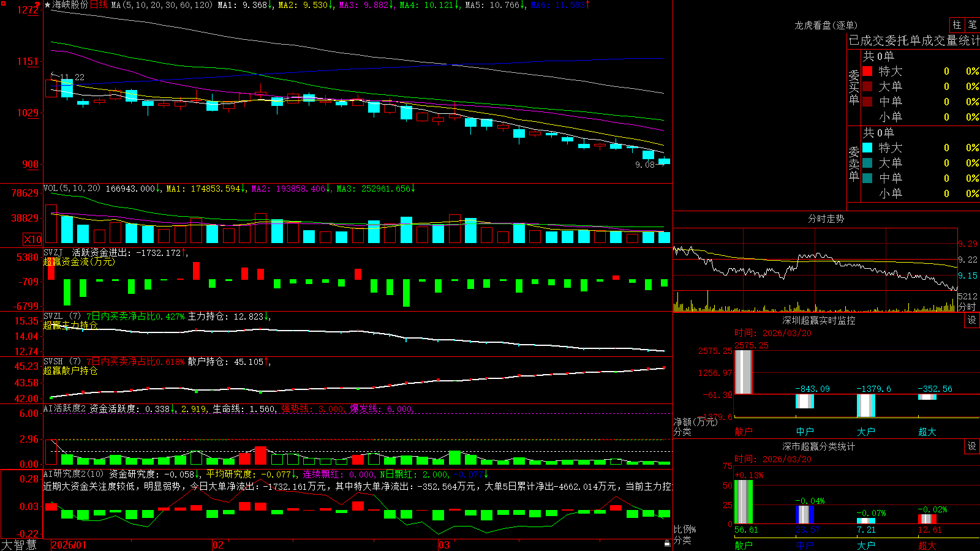The width and height of the screenshot is (980, 551).
Task: Switch to 柱 bar view
Action: click(x=957, y=24)
